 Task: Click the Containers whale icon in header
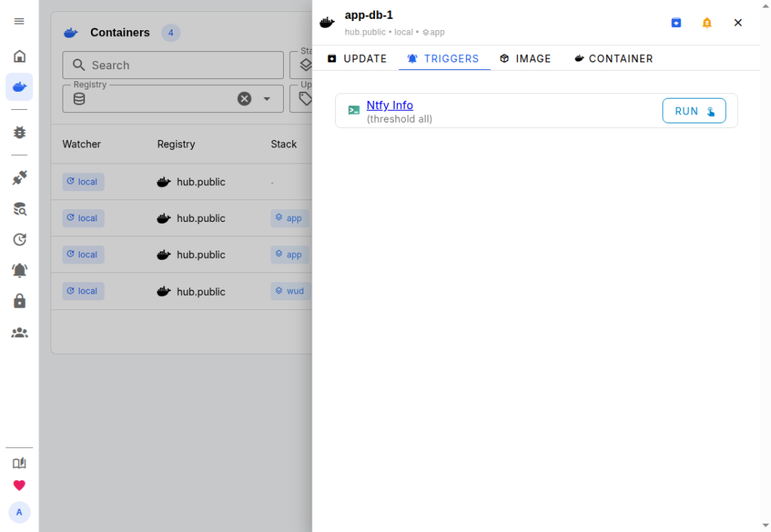click(71, 33)
